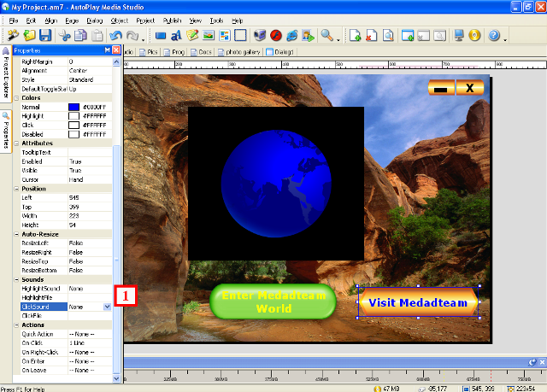
Task: Click the Help question mark icon
Action: (494, 36)
